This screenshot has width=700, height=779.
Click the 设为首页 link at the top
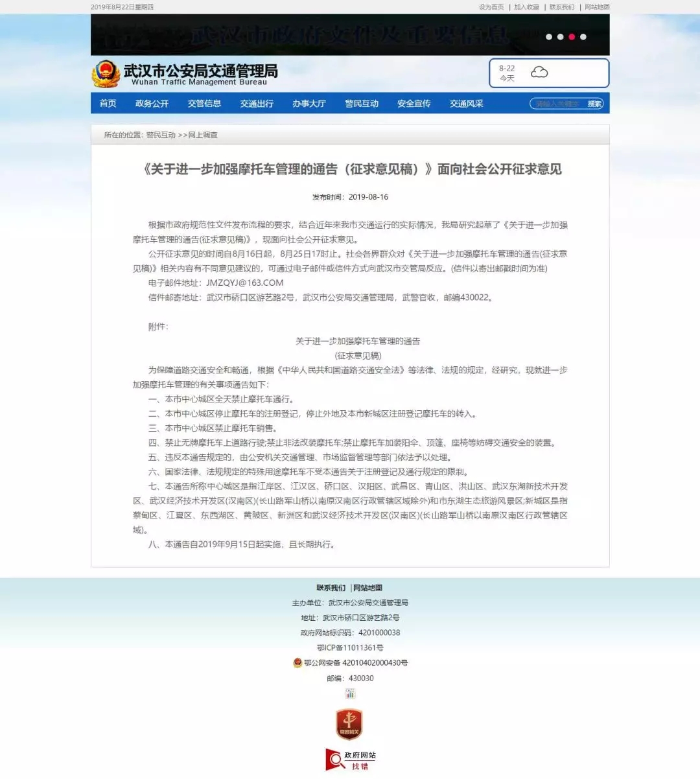[491, 7]
